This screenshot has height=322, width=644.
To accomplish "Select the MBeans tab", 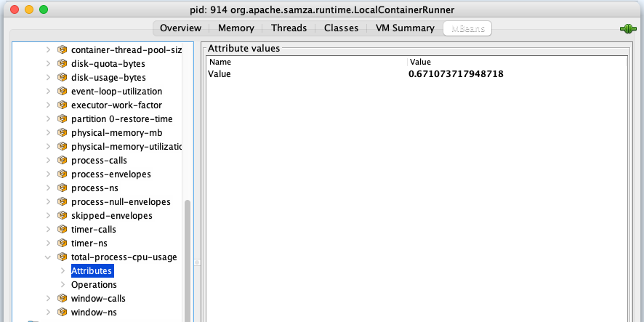I will (x=468, y=28).
